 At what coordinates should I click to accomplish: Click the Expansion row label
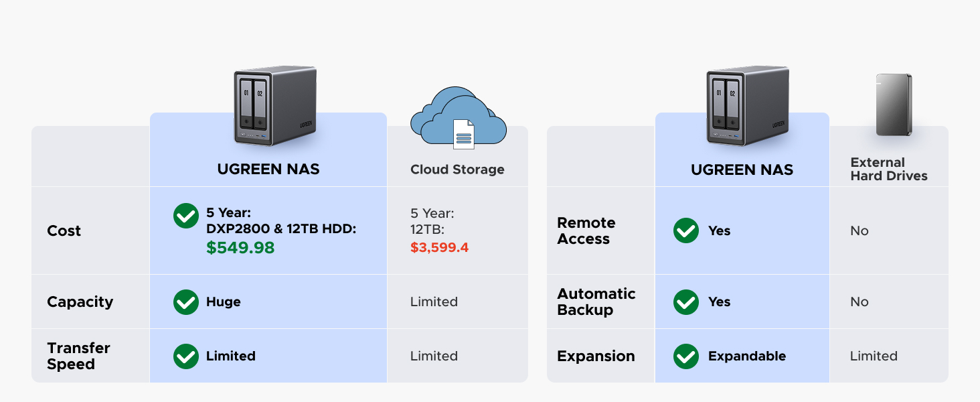596,356
